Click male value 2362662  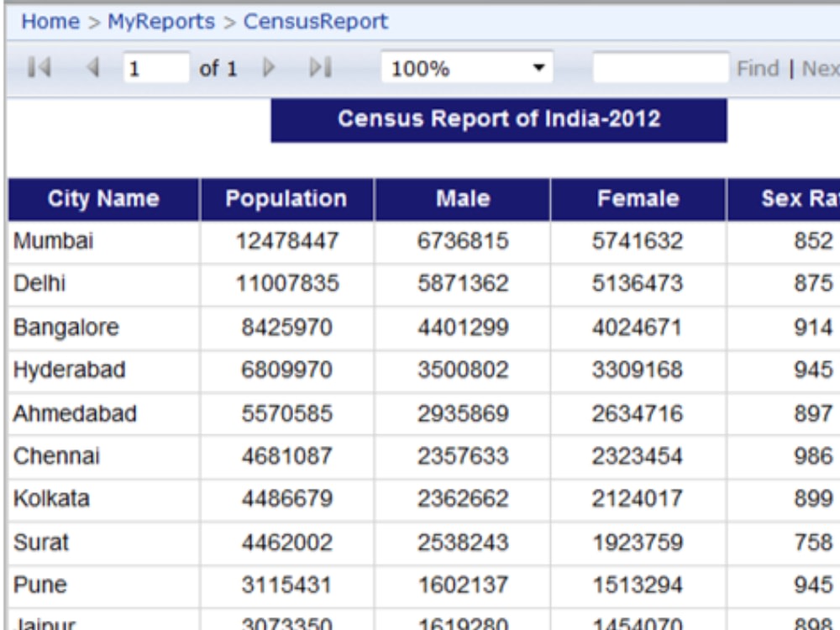point(463,499)
